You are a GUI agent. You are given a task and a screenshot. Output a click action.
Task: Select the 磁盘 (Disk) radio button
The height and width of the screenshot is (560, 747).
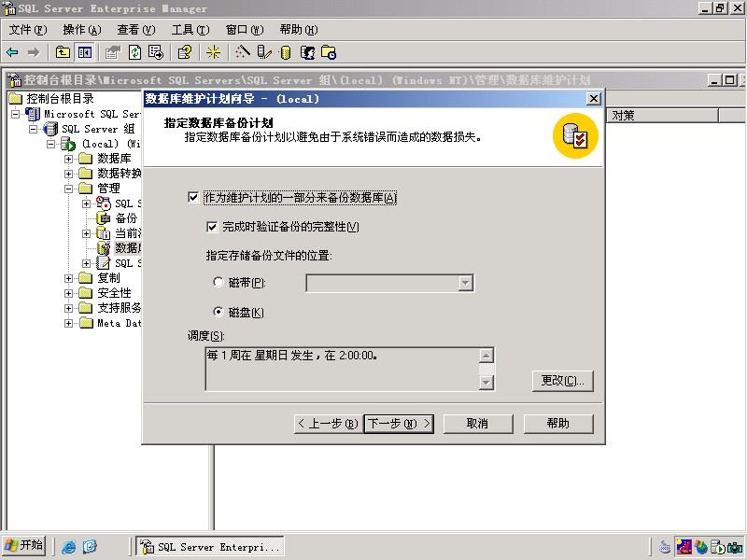(x=218, y=312)
